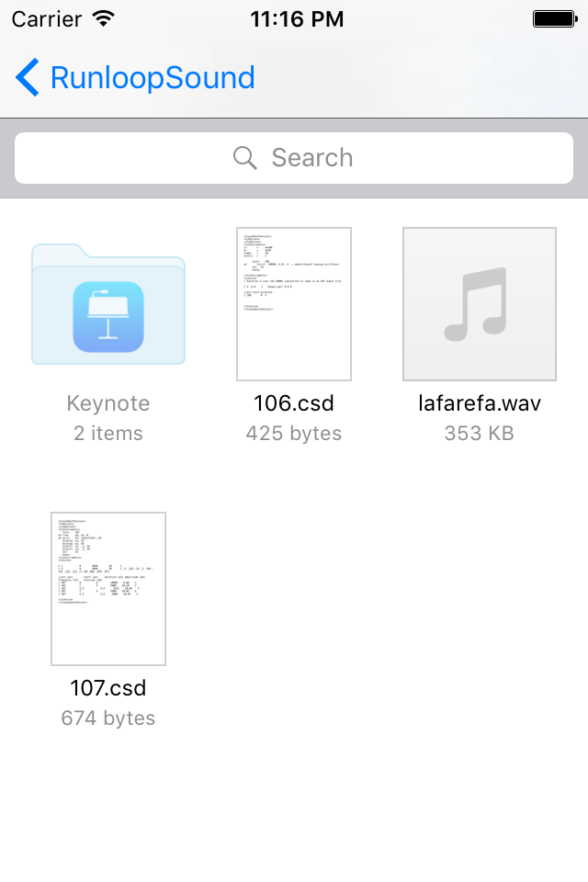Tap the battery indicator icon

555,19
